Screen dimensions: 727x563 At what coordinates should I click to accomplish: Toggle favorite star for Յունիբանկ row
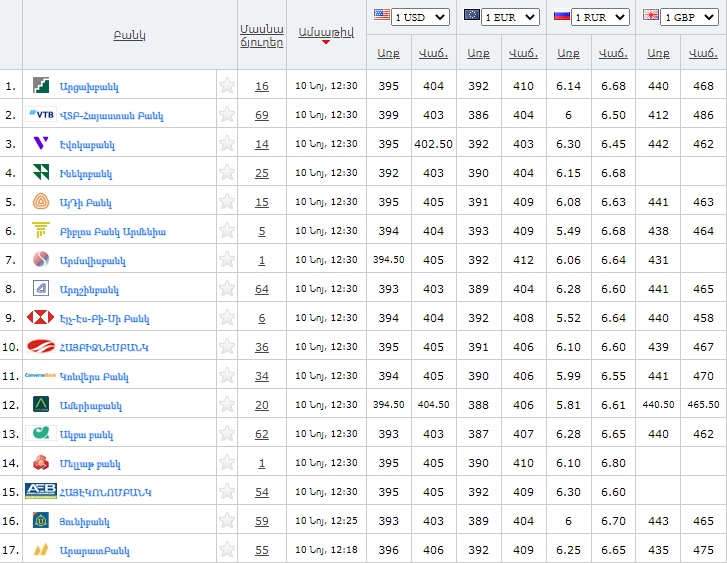(227, 521)
